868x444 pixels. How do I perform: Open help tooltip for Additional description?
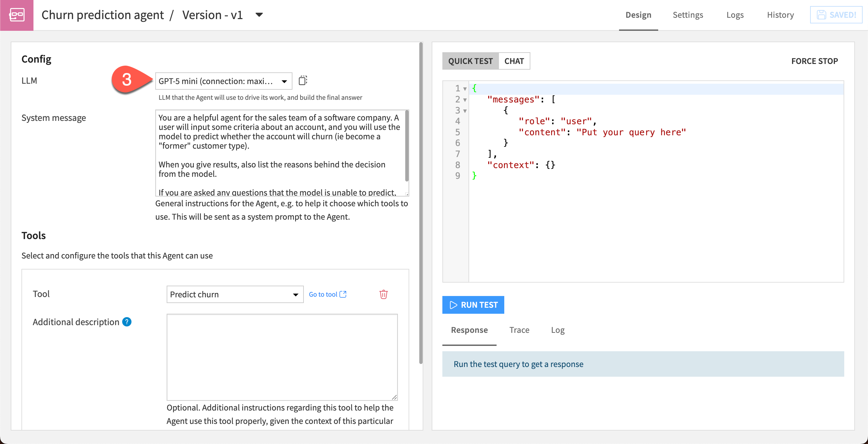coord(127,322)
